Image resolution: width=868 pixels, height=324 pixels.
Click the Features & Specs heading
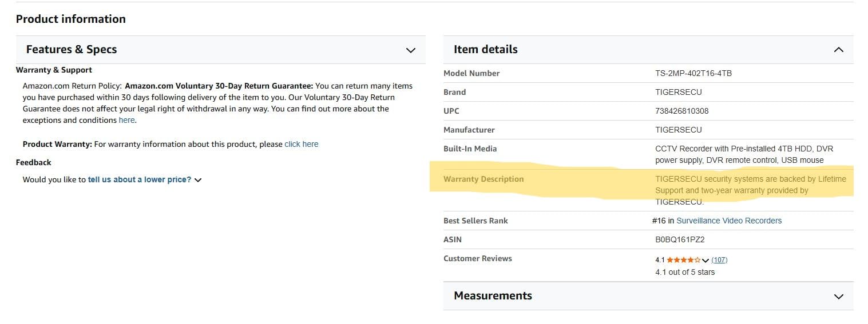[72, 50]
